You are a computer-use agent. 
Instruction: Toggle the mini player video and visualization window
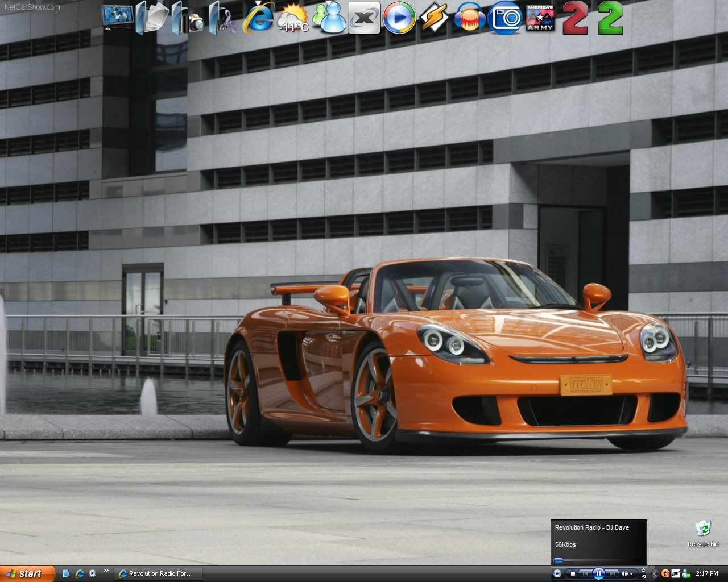[x=643, y=570]
